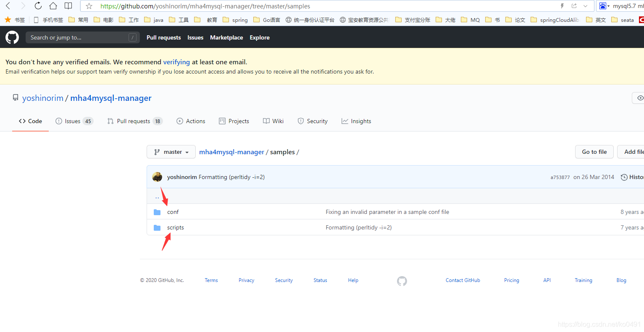
Task: Open the 统一身份认证平台 bookmark
Action: pos(310,20)
